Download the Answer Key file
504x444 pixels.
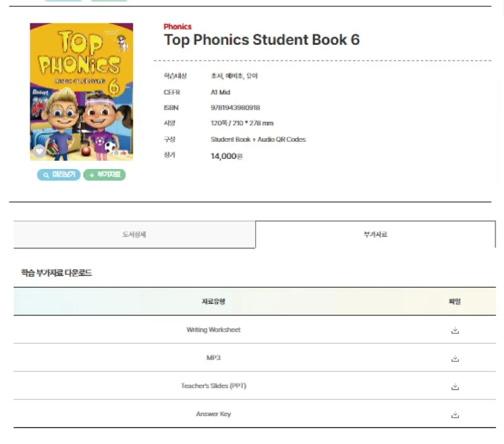coord(455,414)
